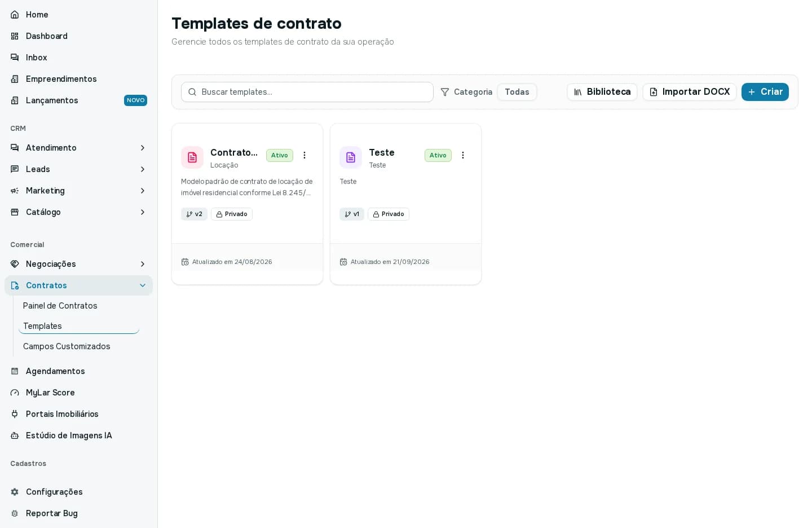
Task: Click the Criar button
Action: [765, 92]
